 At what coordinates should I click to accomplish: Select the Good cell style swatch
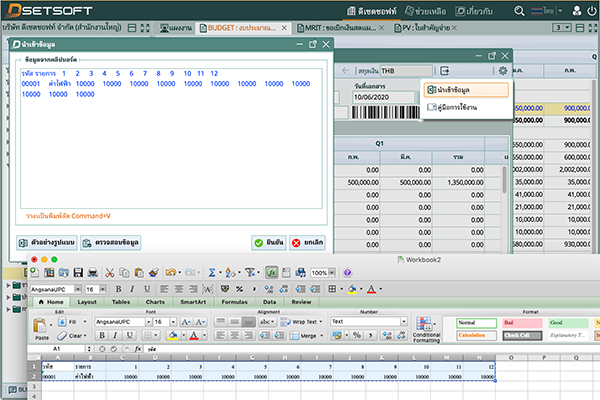point(568,323)
